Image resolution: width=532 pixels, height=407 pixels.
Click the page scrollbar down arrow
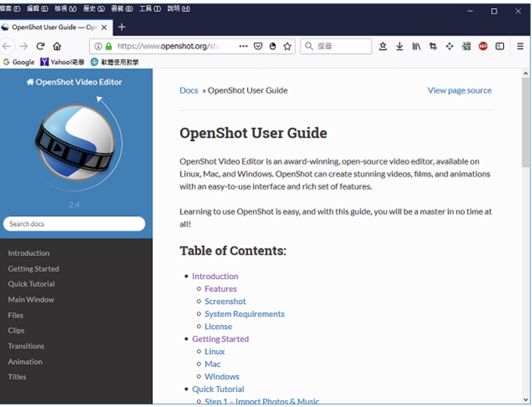pyautogui.click(x=526, y=400)
